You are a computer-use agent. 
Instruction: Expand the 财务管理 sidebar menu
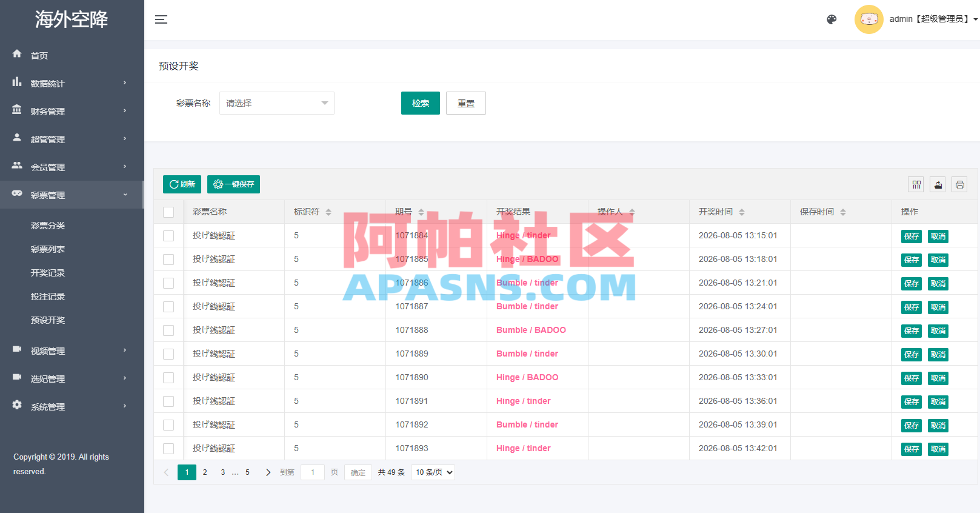point(72,111)
